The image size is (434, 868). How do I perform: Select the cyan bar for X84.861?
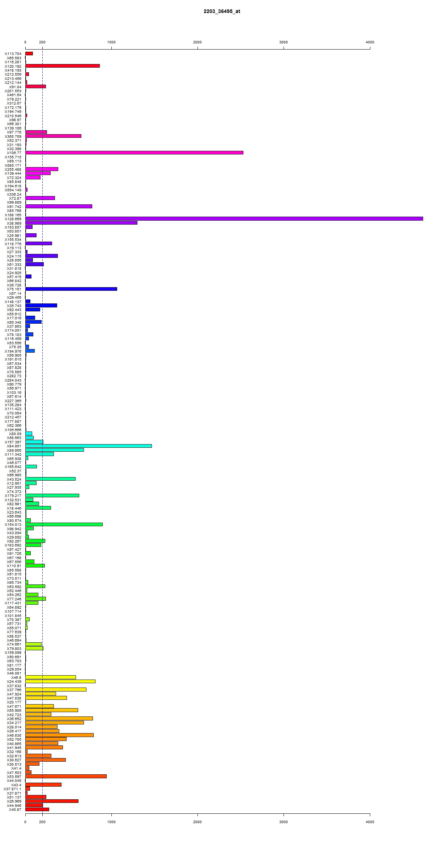pos(89,446)
